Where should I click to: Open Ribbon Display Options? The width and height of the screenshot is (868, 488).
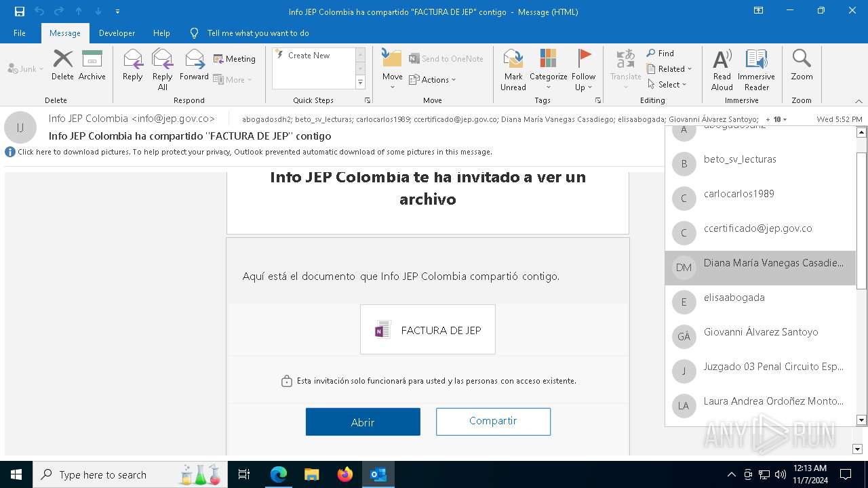click(759, 11)
